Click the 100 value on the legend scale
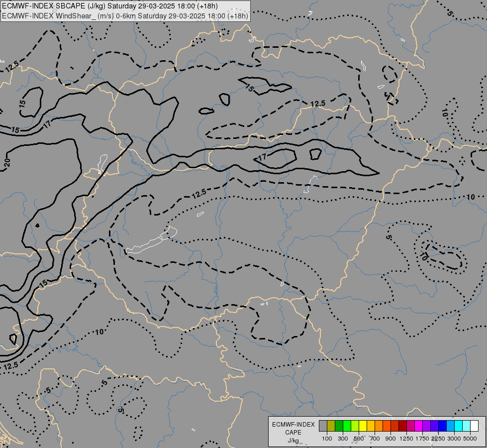487x448 pixels. (x=327, y=439)
